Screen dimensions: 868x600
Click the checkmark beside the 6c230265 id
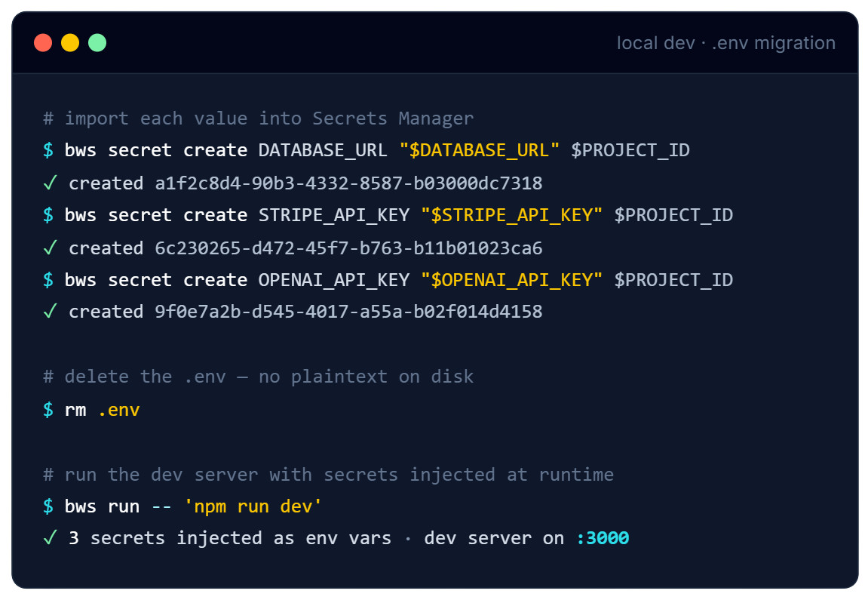click(x=50, y=248)
